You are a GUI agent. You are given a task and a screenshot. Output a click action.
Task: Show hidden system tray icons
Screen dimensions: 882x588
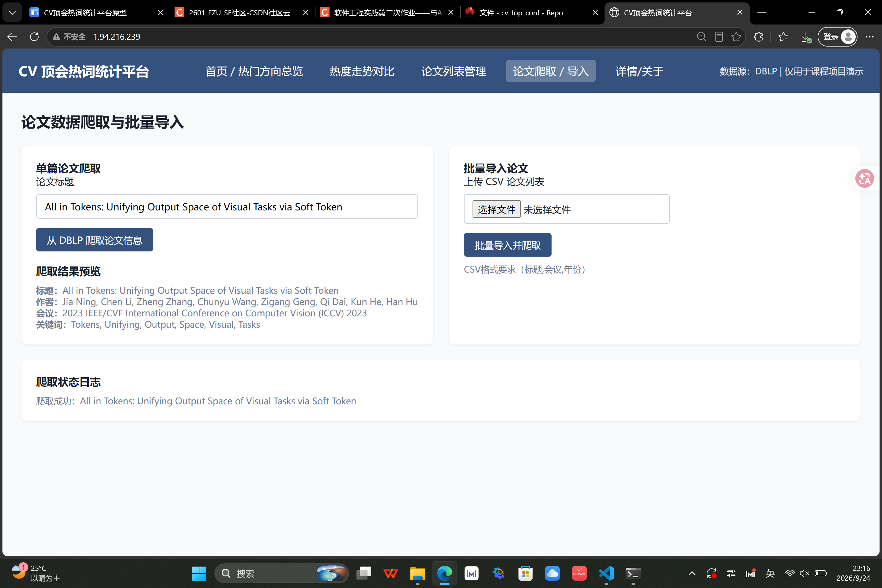point(692,573)
